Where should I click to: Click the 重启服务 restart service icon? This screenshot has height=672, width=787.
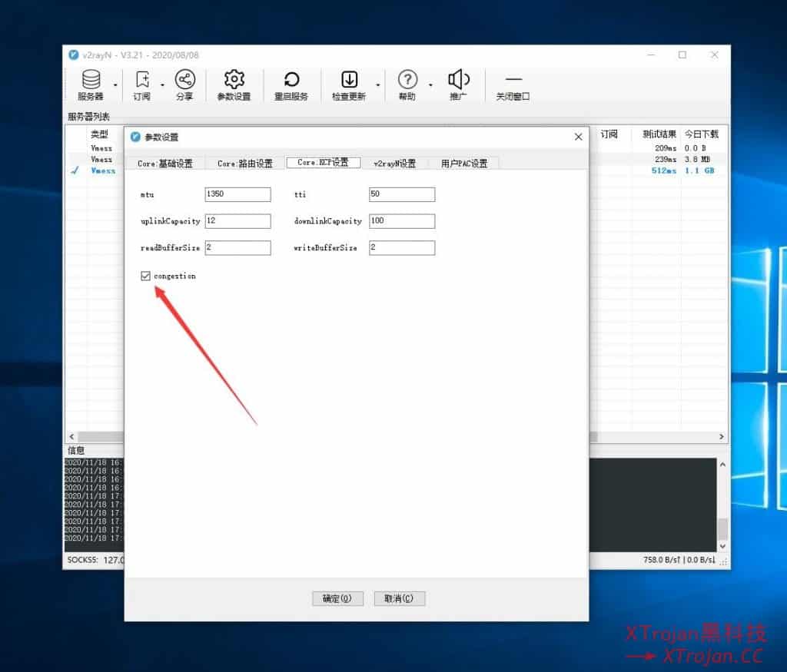tap(291, 79)
